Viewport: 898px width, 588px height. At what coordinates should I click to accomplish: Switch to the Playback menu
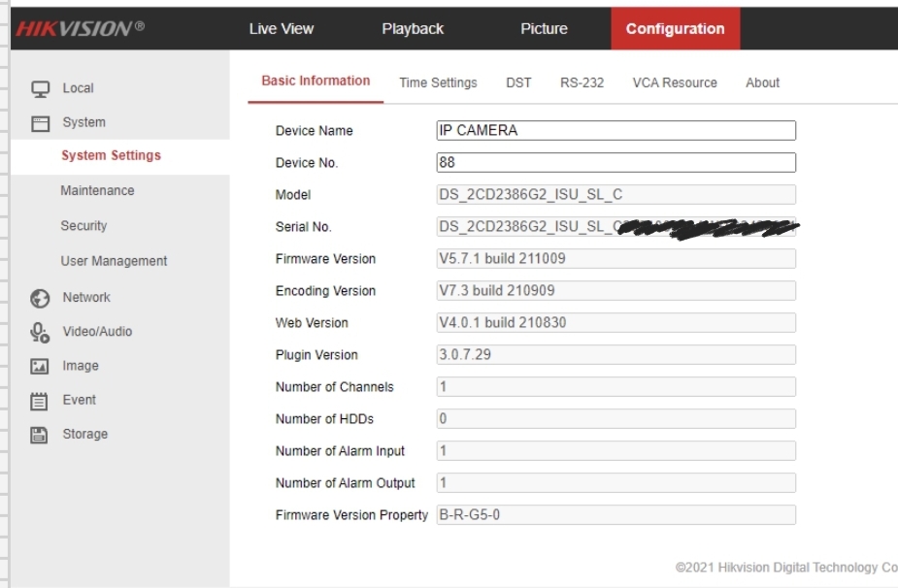click(x=413, y=29)
